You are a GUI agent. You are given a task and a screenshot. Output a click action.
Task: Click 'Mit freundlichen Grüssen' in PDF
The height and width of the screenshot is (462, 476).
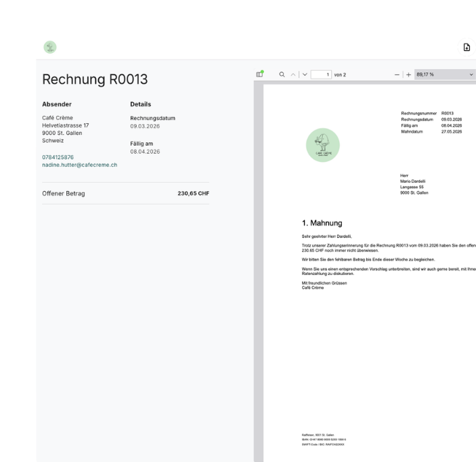(x=324, y=282)
